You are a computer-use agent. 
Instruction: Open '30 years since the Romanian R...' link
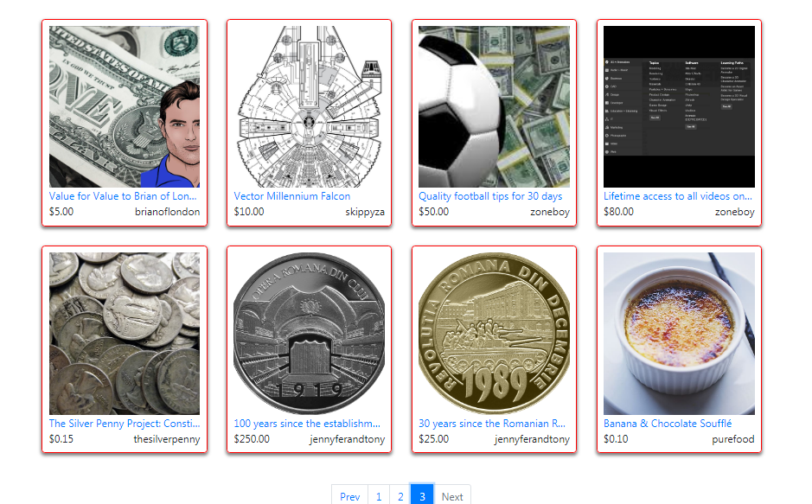(x=492, y=424)
